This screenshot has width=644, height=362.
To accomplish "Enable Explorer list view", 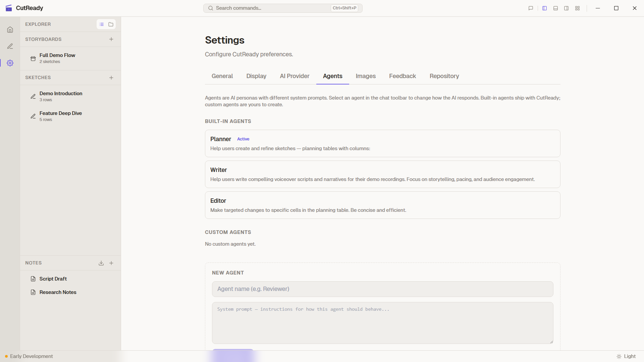I will click(102, 24).
